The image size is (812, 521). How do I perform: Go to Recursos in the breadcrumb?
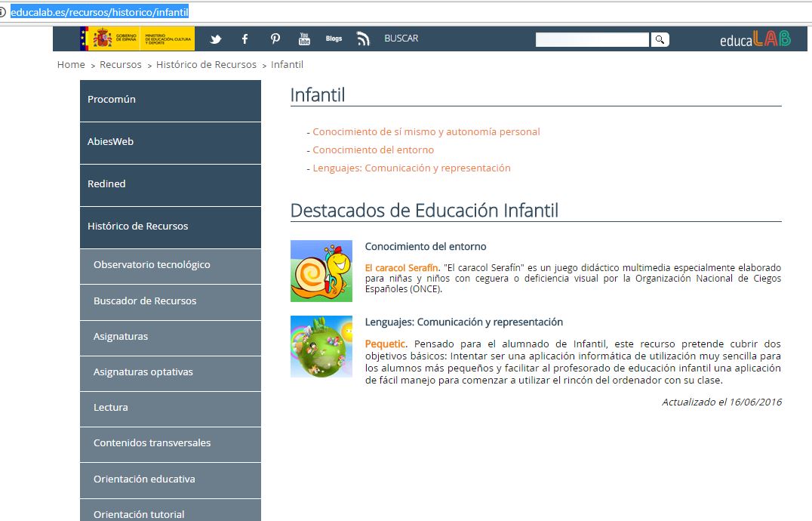pyautogui.click(x=121, y=65)
